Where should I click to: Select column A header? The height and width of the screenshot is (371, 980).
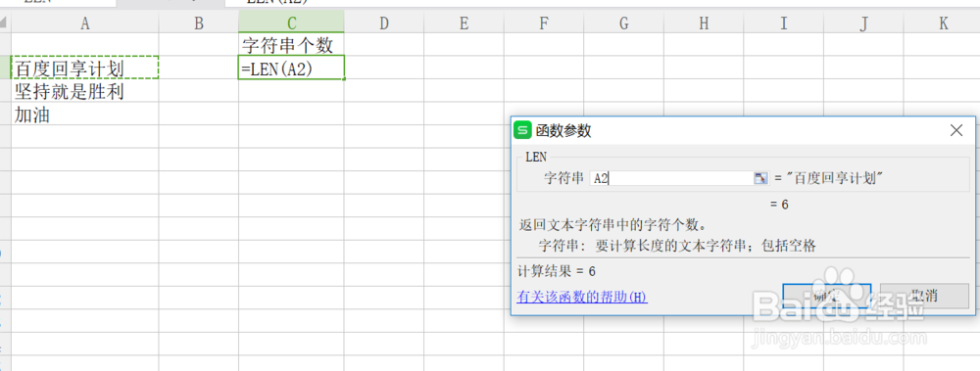85,23
